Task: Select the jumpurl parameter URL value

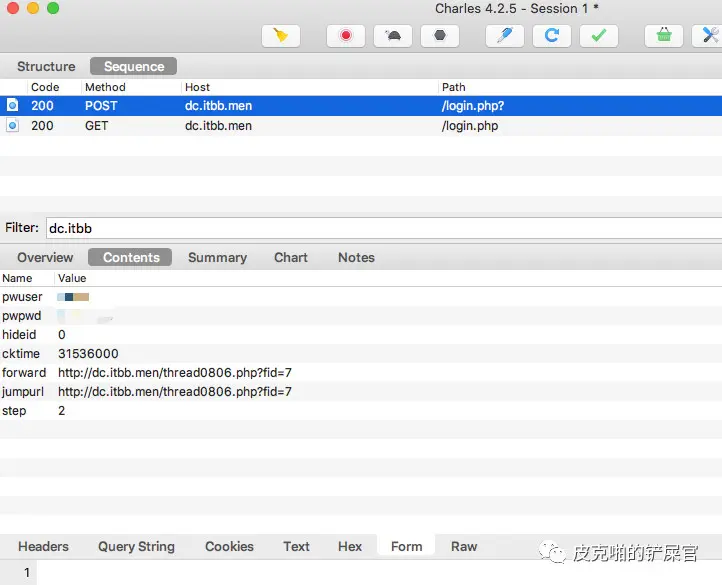Action: 175,392
